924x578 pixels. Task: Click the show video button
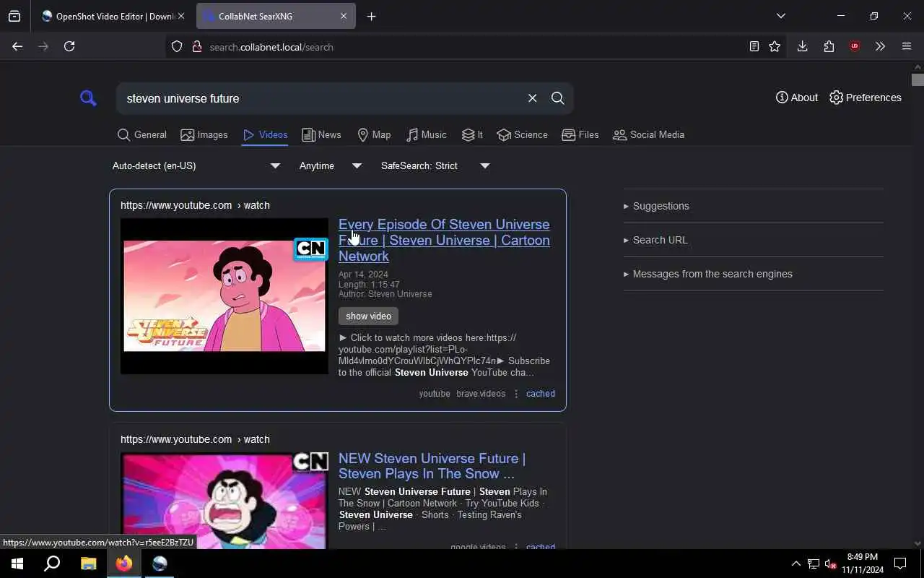(x=368, y=316)
